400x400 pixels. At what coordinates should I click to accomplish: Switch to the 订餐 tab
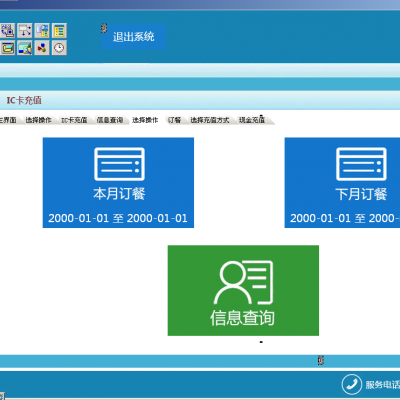point(174,120)
